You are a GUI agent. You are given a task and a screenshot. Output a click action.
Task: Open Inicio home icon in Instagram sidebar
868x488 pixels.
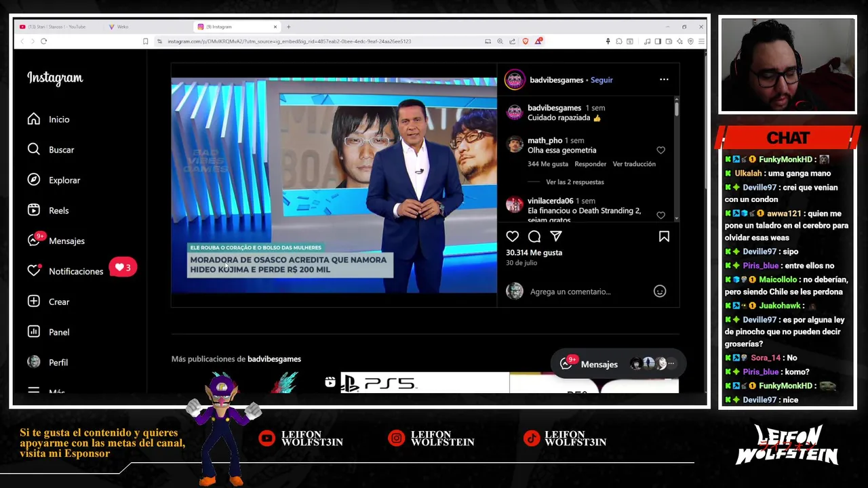34,119
